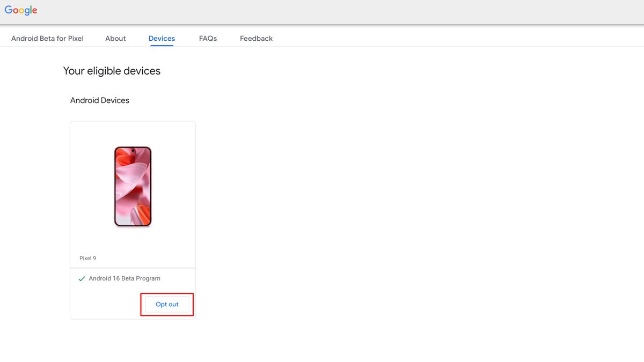Click the blue letter G in Google
This screenshot has width=644, height=362.
9,10
